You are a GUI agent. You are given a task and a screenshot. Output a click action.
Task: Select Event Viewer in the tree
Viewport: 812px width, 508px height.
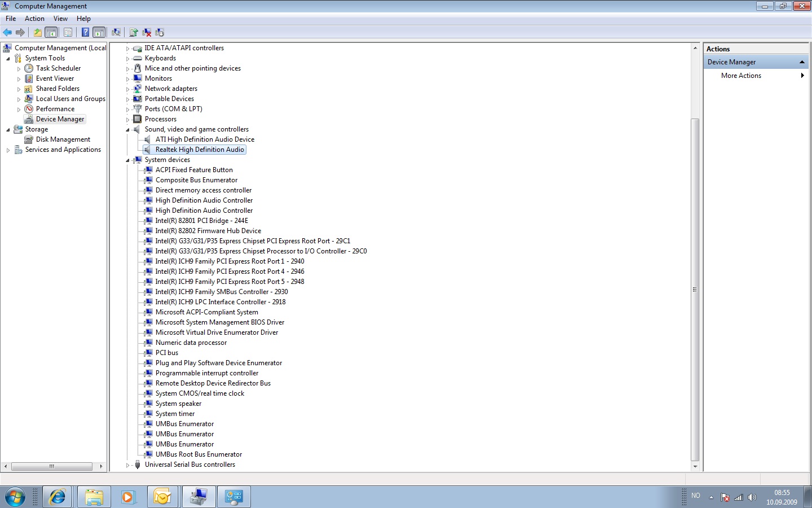[x=55, y=78]
